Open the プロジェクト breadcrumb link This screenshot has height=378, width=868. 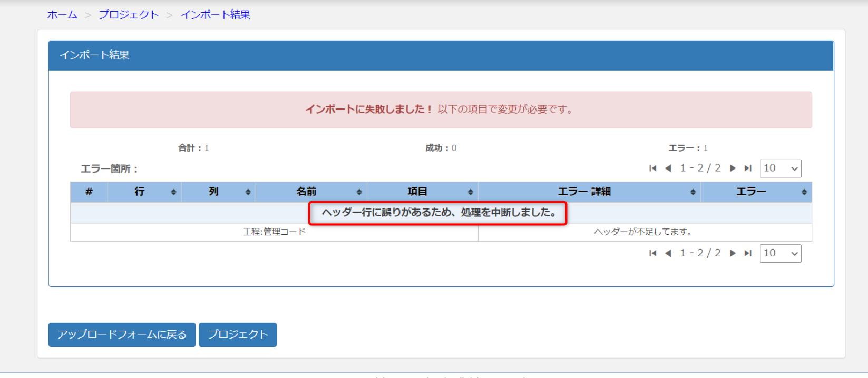click(129, 15)
